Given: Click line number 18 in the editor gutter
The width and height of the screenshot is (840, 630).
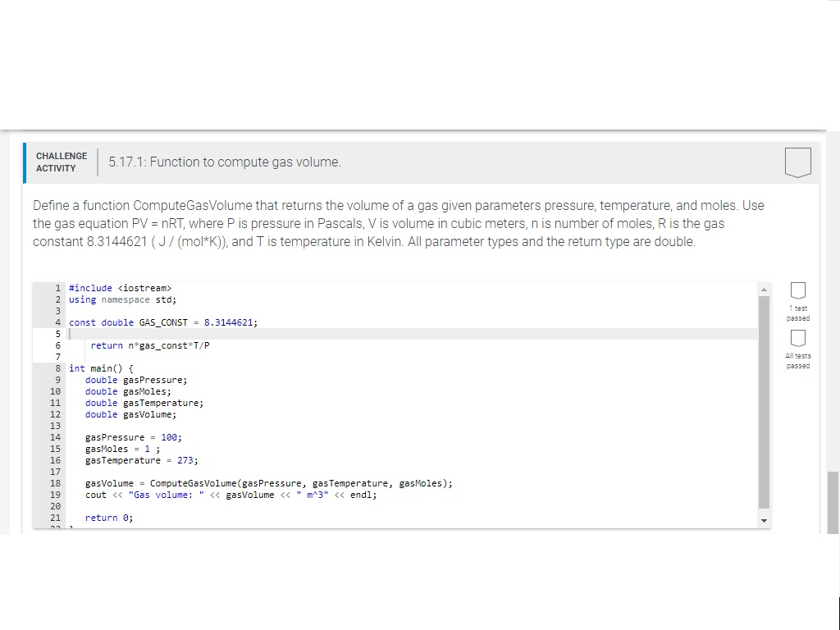Looking at the screenshot, I should pyautogui.click(x=54, y=483).
